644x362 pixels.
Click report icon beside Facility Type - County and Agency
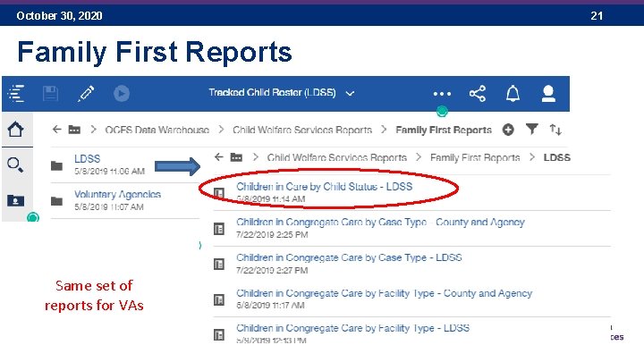[x=219, y=299]
